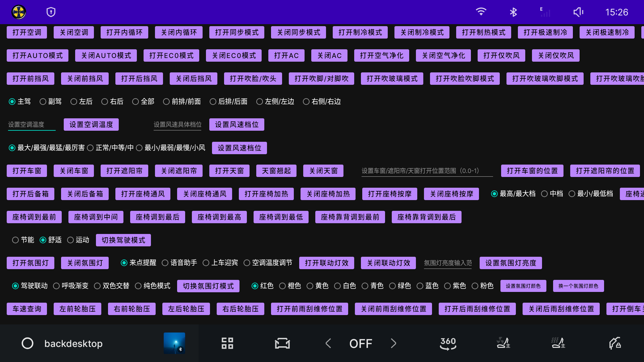Open the Bluetooth music album thumbnail

tap(174, 343)
